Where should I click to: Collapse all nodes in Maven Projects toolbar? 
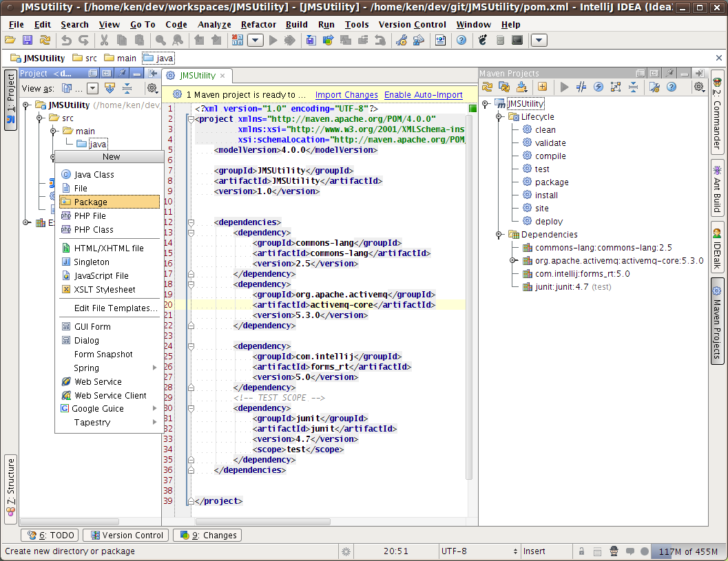[633, 87]
